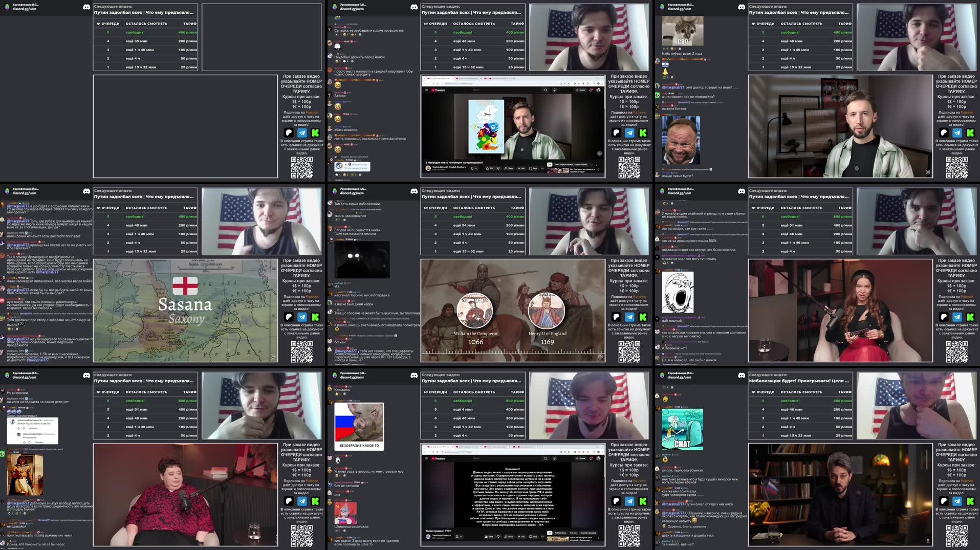980x550 pixels.
Task: Like the Ireland language video
Action: tap(489, 168)
